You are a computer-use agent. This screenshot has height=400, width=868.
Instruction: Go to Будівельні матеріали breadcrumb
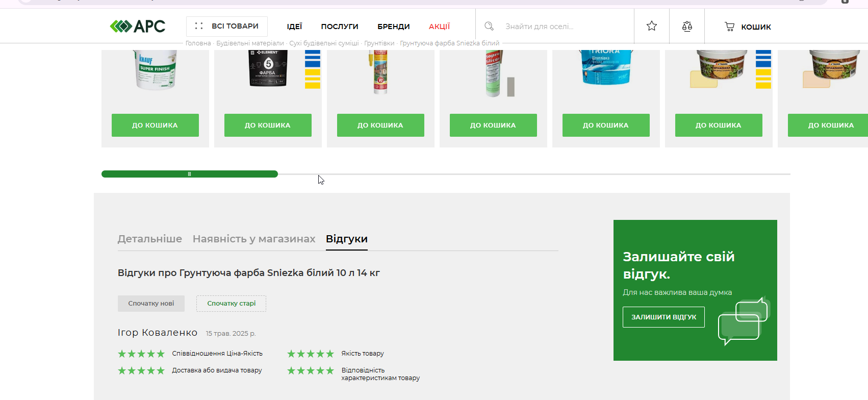[x=250, y=43]
